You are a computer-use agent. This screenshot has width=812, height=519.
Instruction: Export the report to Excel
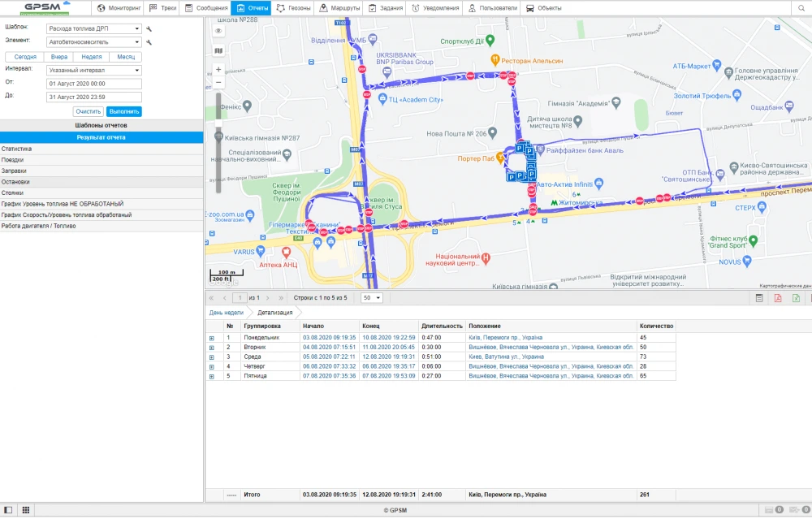796,298
